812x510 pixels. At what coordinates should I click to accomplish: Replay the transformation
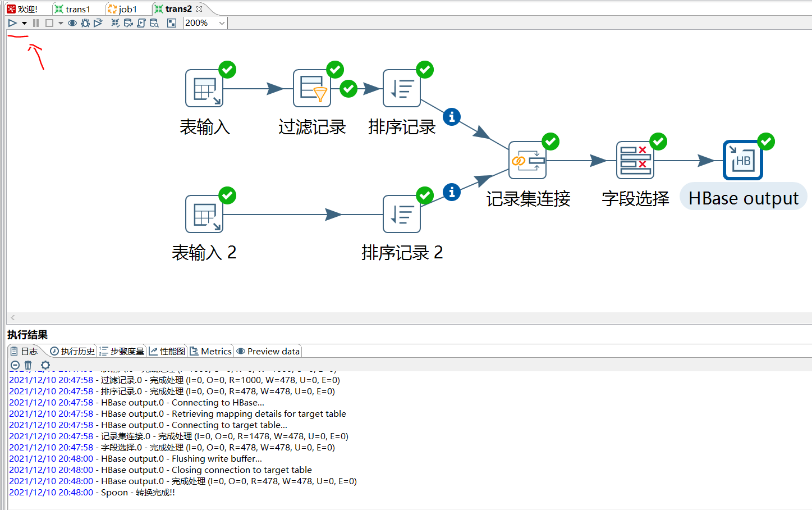pyautogui.click(x=98, y=23)
